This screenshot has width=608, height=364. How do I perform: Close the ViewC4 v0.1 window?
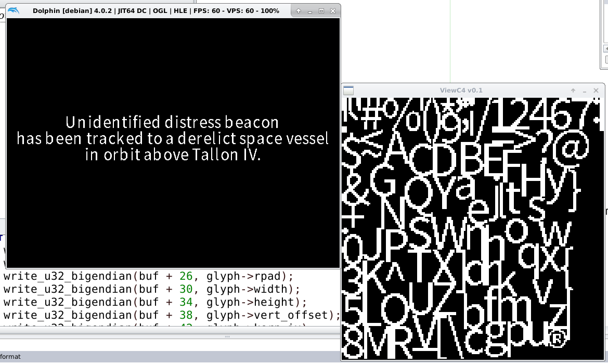(x=596, y=90)
